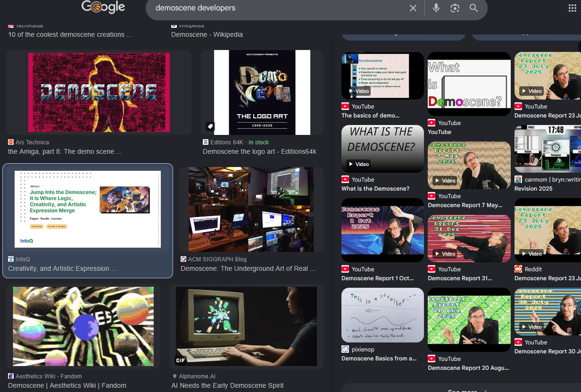
Task: Click the "canmom | bryn::writin" source name
Action: click(552, 180)
